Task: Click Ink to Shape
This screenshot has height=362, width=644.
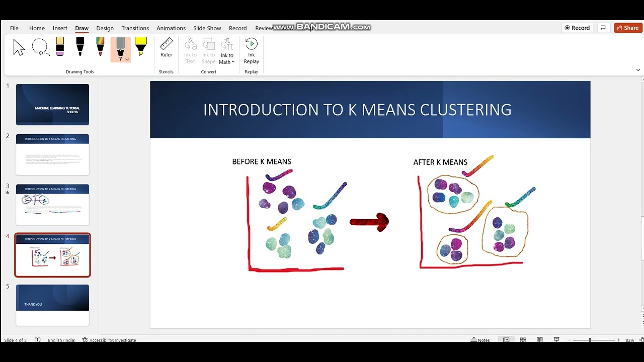Action: pyautogui.click(x=208, y=50)
